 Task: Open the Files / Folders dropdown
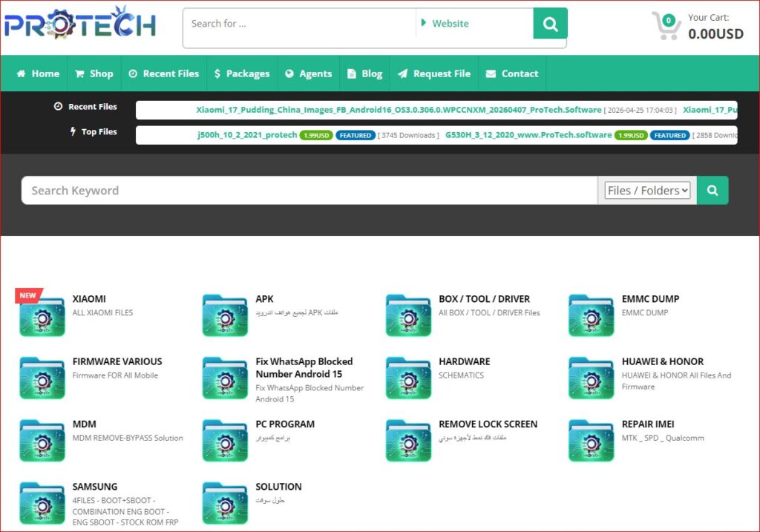647,191
